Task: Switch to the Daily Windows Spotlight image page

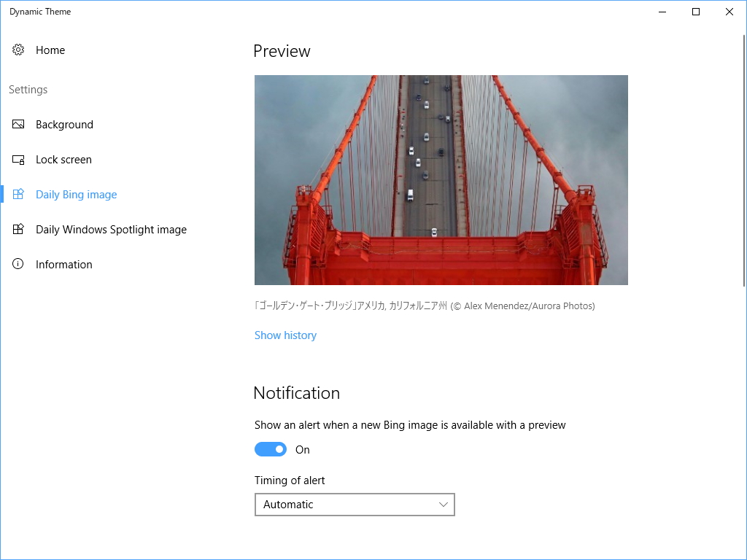Action: pos(111,229)
